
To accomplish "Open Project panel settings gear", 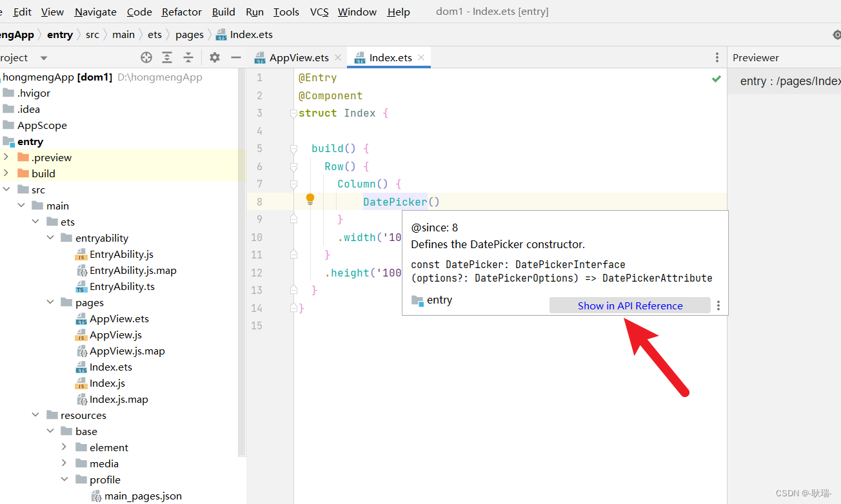I will (215, 57).
